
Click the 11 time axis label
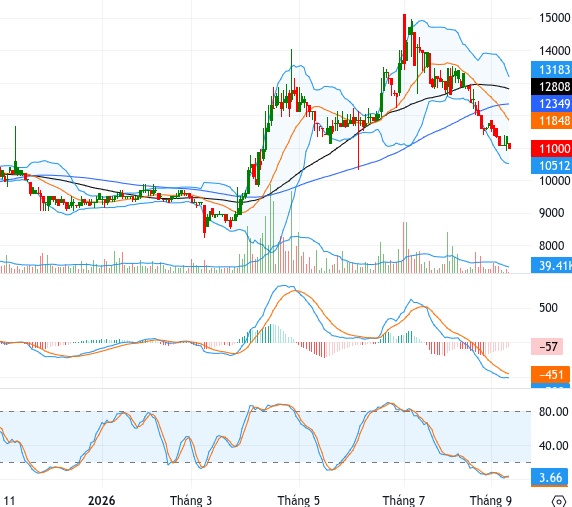[x=9, y=500]
